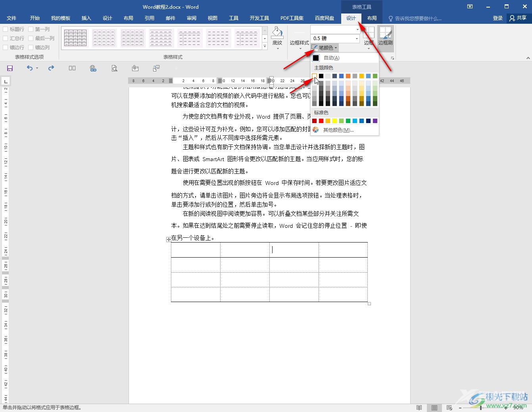532x412 pixels.
Task: Pick the standard yellow color swatch
Action: 335,121
